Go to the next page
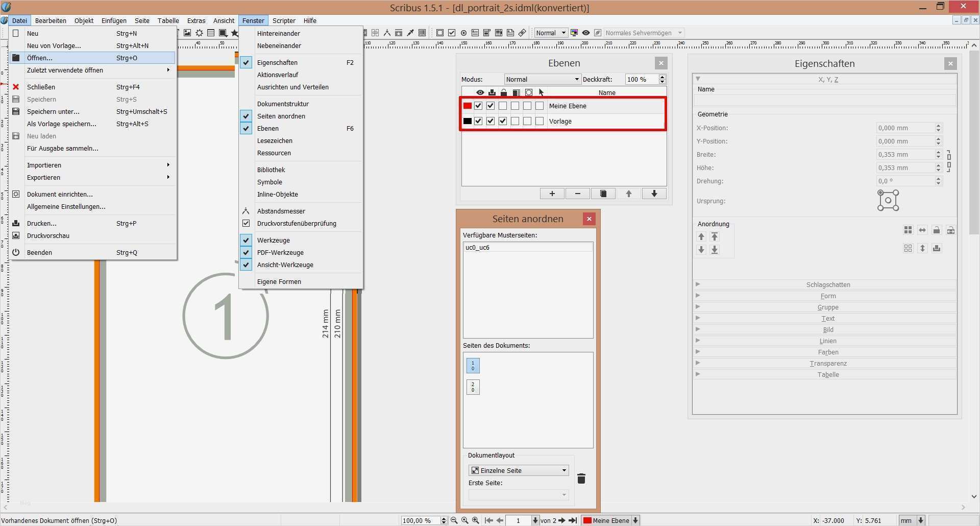This screenshot has width=980, height=526. point(562,520)
